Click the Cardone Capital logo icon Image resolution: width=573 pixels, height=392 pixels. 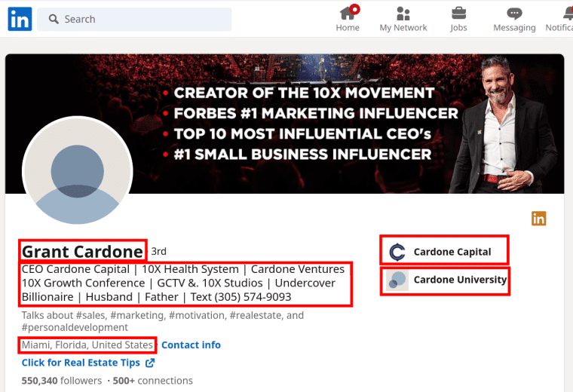[x=397, y=252]
